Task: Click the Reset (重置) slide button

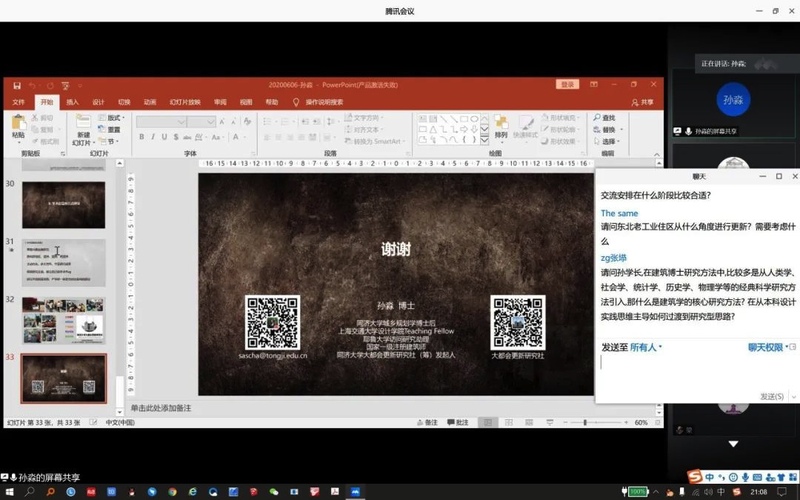Action: 110,130
